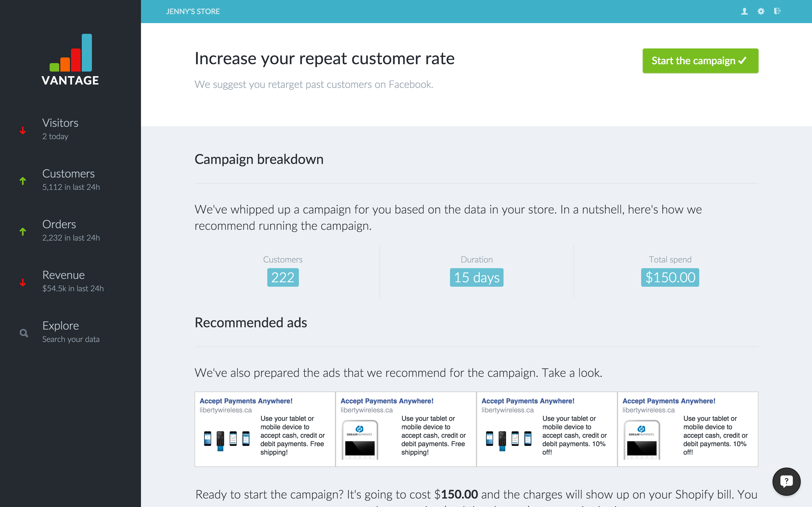812x507 pixels.
Task: Select Orders from the sidebar menu
Action: point(59,225)
